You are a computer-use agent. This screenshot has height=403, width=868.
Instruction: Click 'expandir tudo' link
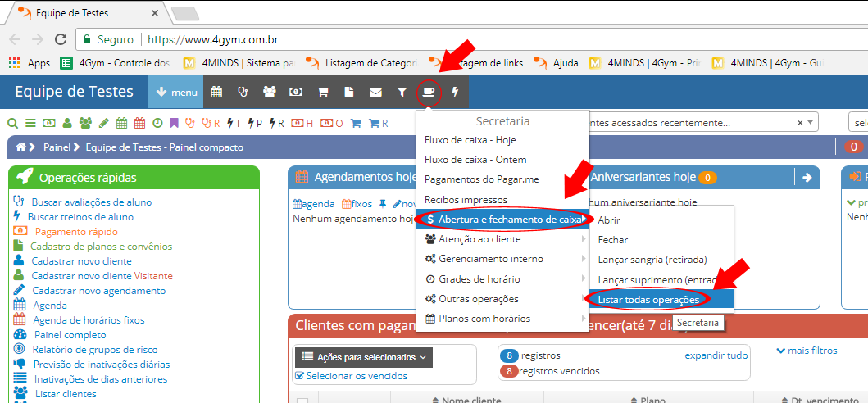pyautogui.click(x=716, y=355)
